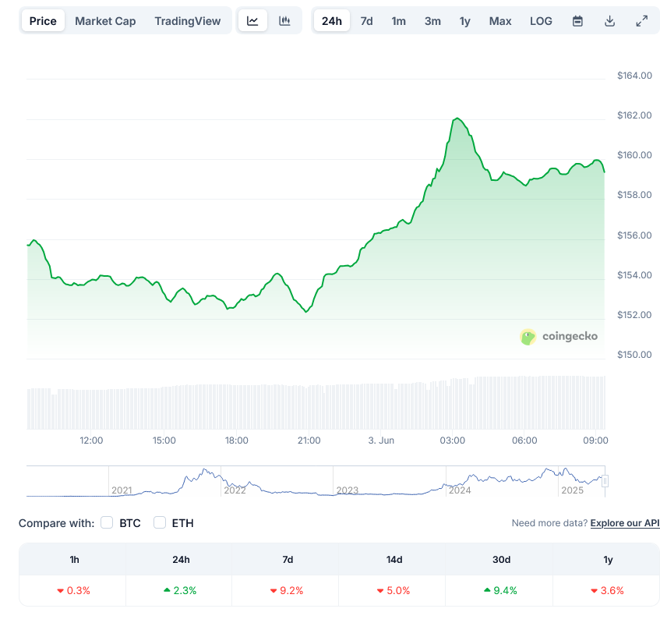Image resolution: width=660 pixels, height=644 pixels.
Task: Click the 18:00 time axis label
Action: pos(237,441)
